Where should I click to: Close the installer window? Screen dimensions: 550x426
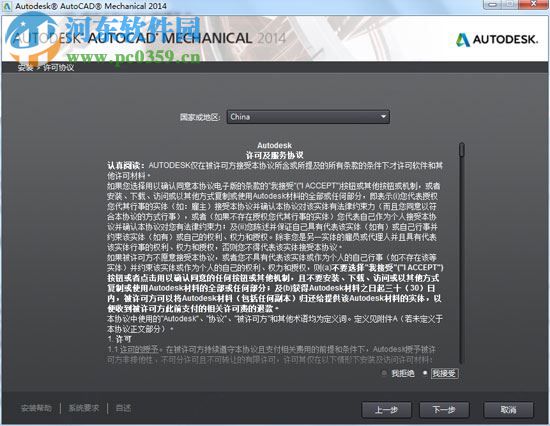click(x=534, y=5)
